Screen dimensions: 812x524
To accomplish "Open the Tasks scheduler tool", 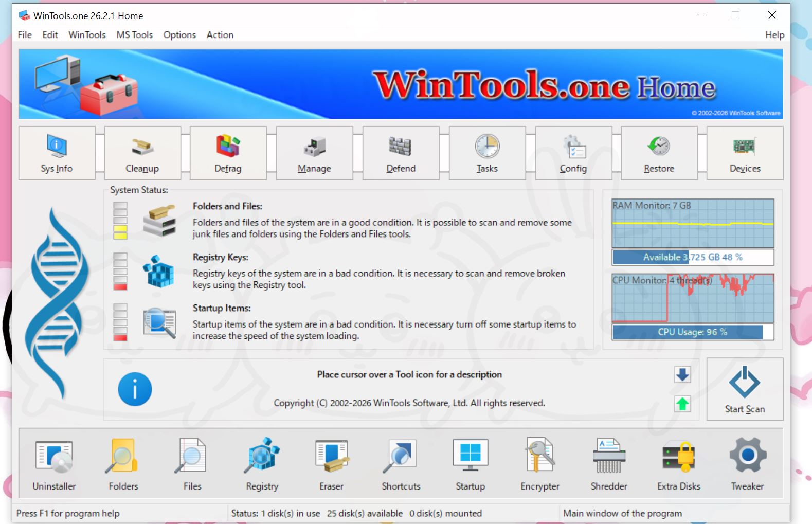I will click(x=488, y=153).
